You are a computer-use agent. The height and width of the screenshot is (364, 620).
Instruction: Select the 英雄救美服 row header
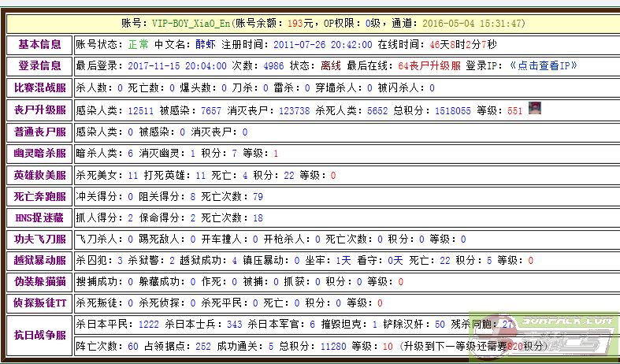[39, 175]
